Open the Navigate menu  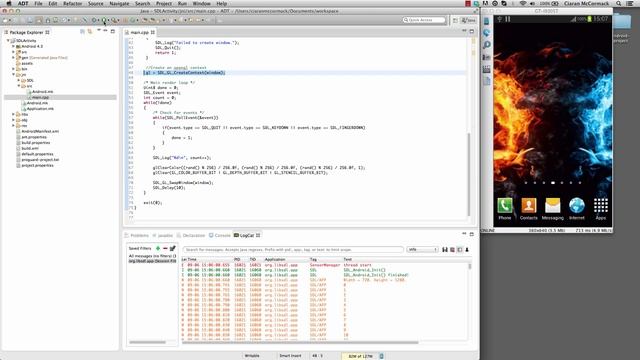coord(119,3)
